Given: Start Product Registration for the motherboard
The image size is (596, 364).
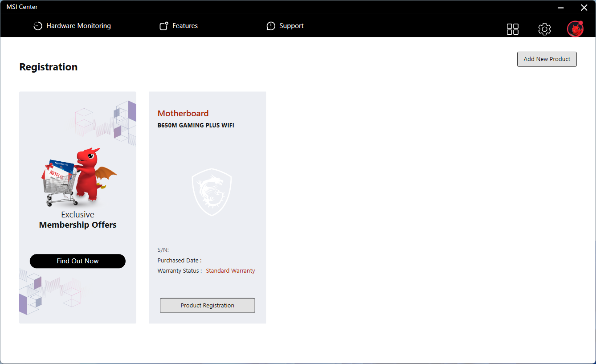Looking at the screenshot, I should (207, 305).
